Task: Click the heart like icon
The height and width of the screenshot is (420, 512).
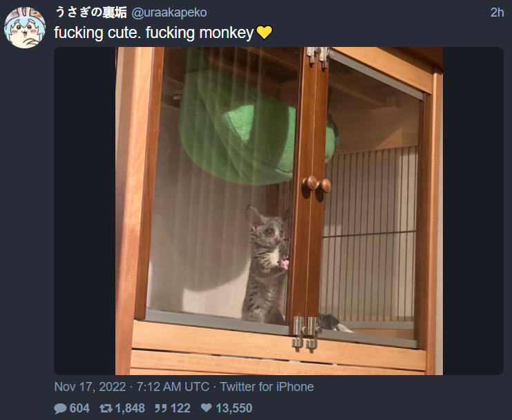Action: click(x=206, y=408)
